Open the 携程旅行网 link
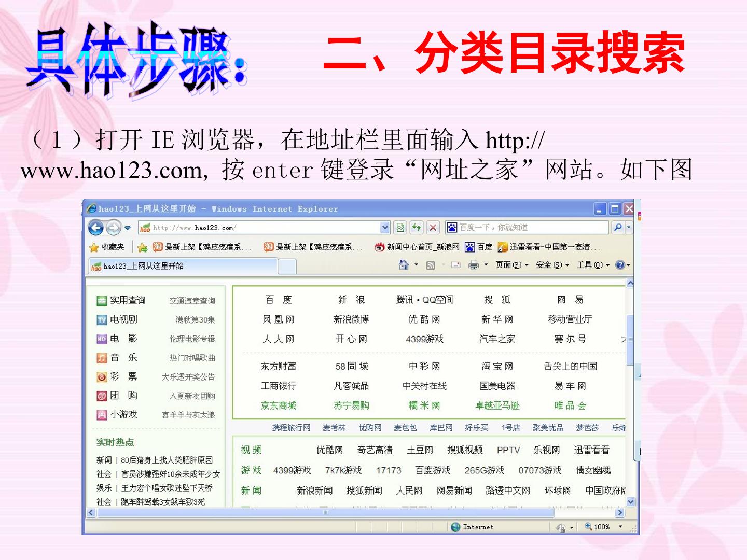The image size is (747, 560). click(x=292, y=428)
